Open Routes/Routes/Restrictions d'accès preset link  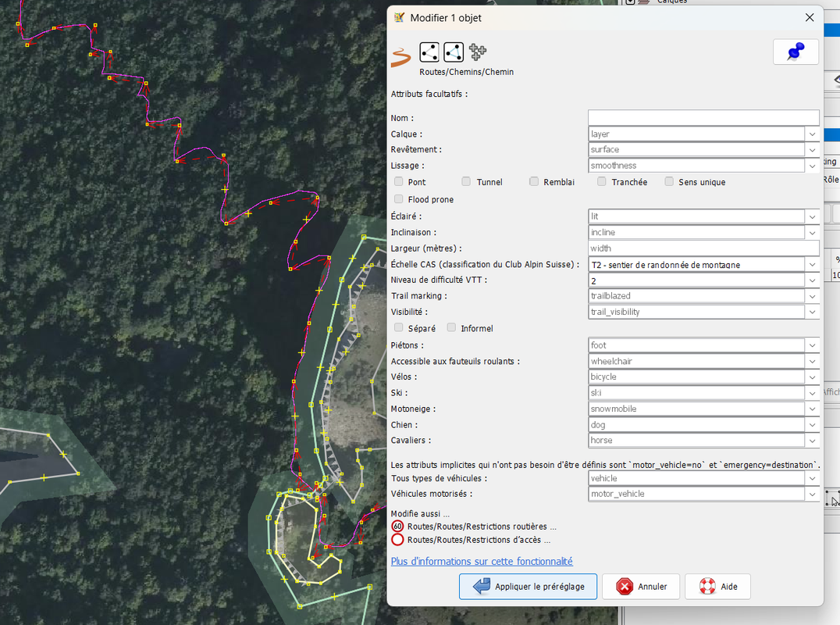coord(479,540)
